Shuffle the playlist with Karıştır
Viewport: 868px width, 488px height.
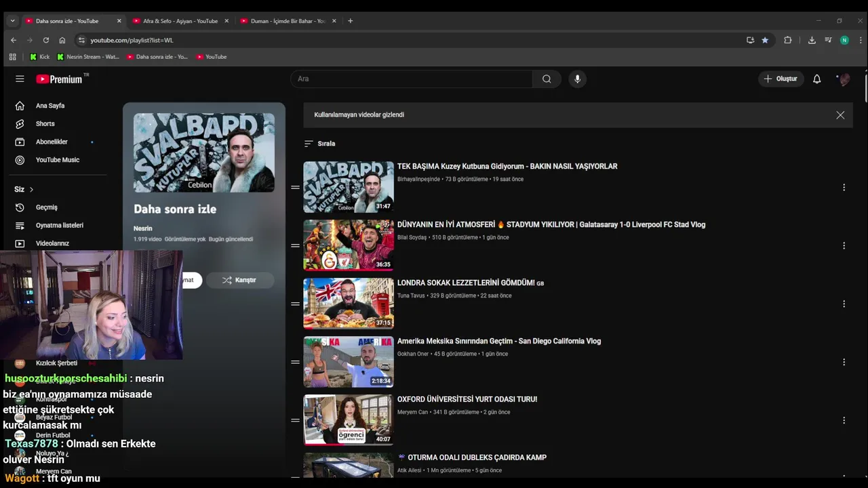(240, 280)
